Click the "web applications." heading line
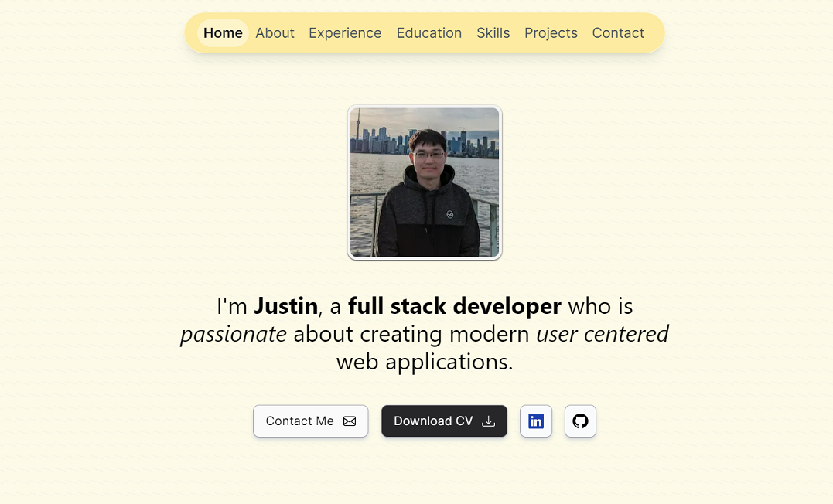This screenshot has height=504, width=833. [425, 362]
